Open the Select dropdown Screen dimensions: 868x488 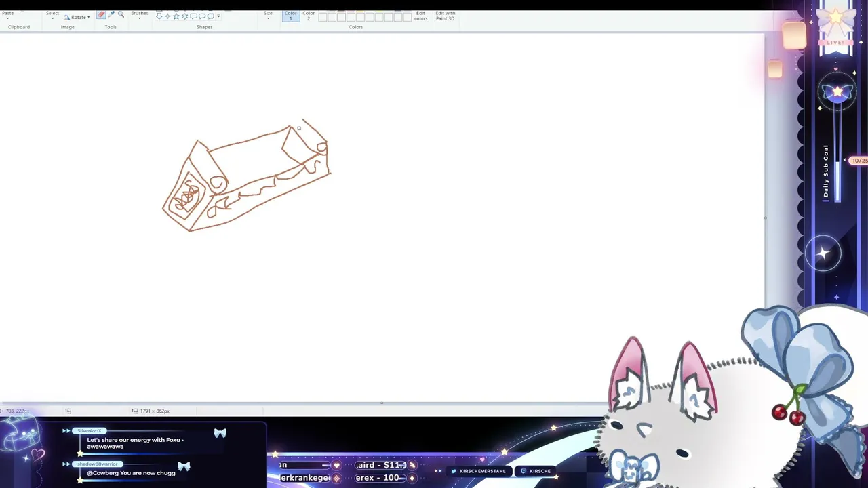coord(52,15)
